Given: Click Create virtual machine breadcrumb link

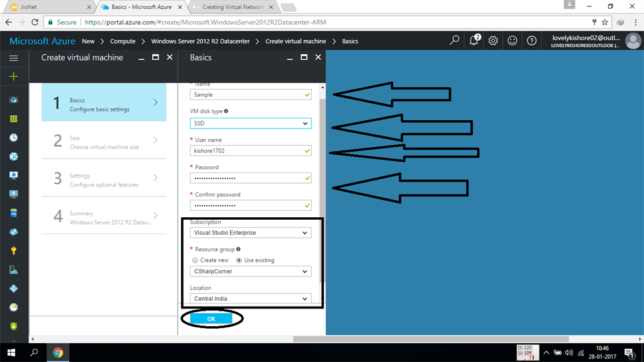Looking at the screenshot, I should (x=296, y=41).
